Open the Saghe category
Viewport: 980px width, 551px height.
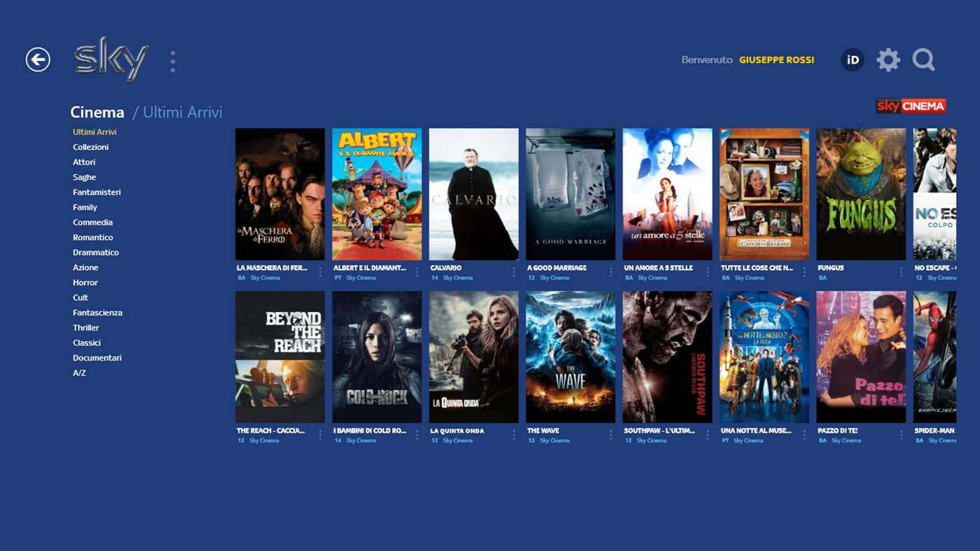(x=85, y=177)
